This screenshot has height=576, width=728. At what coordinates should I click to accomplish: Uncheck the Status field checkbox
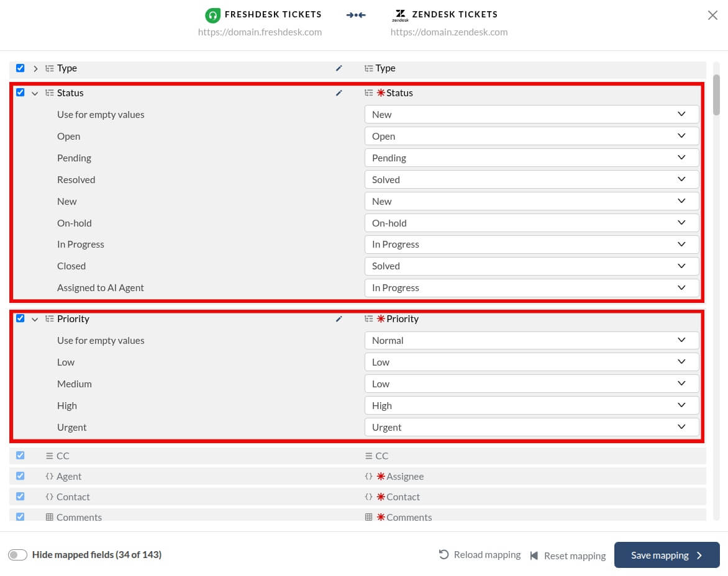20,92
